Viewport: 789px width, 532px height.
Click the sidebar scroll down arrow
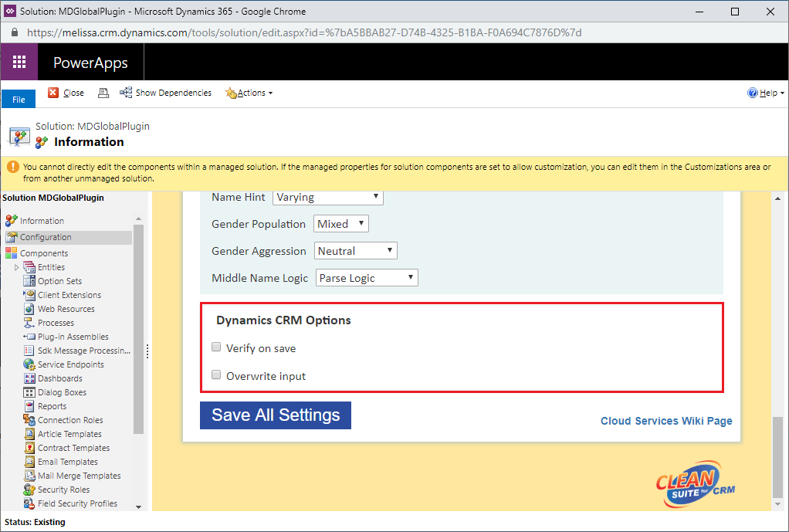click(139, 507)
